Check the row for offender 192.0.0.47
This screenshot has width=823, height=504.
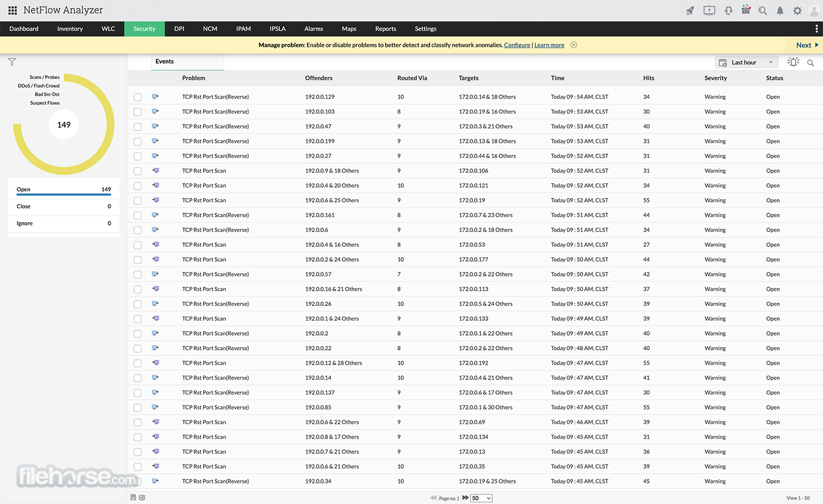tap(138, 127)
